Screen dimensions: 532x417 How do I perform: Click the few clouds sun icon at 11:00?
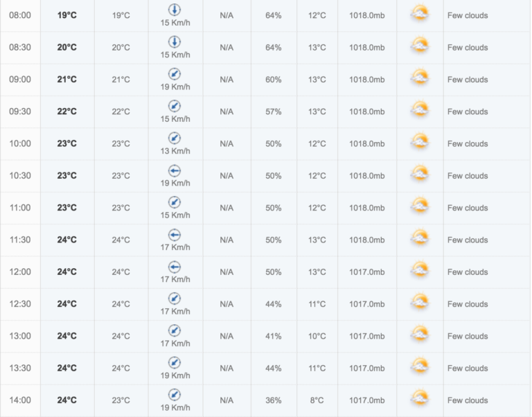420,206
